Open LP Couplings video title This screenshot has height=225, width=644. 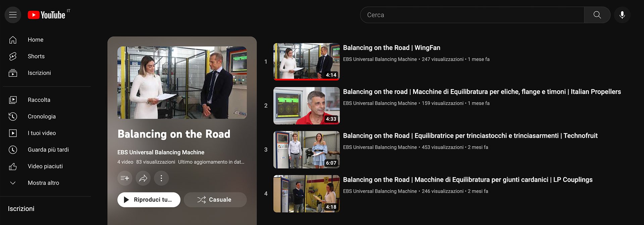[x=468, y=179]
